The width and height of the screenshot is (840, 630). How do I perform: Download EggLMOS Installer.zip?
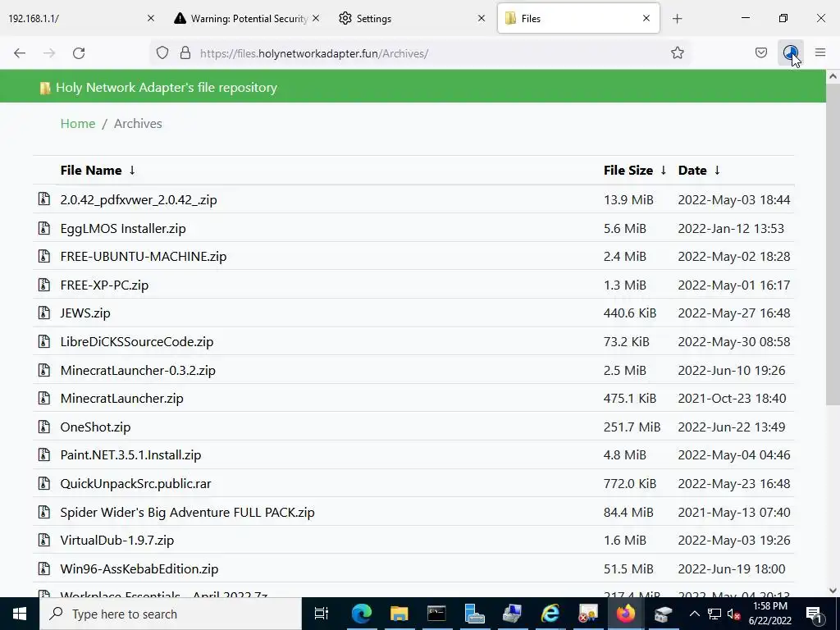point(123,228)
